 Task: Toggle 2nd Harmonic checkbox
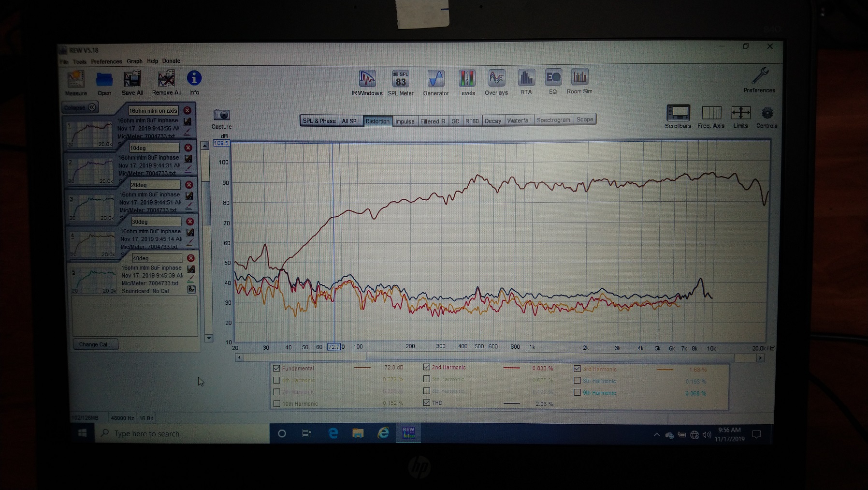(427, 367)
